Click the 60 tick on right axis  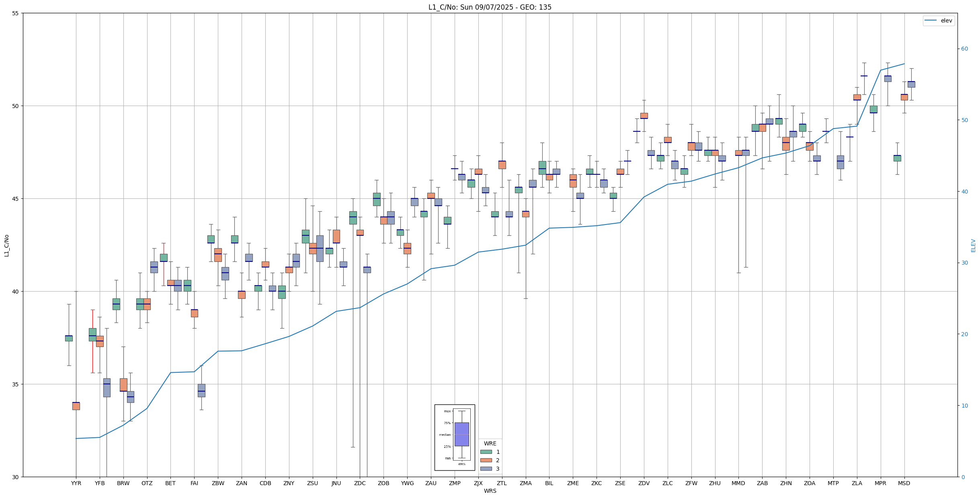click(964, 49)
